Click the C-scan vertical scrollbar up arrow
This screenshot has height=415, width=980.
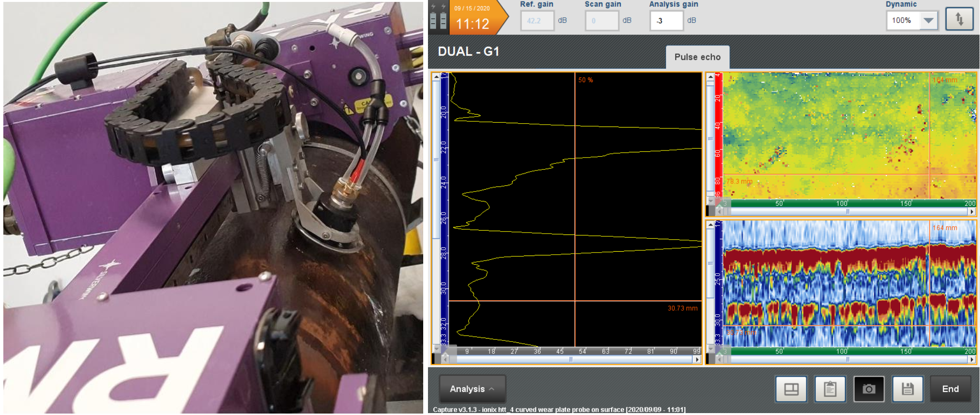tap(710, 77)
